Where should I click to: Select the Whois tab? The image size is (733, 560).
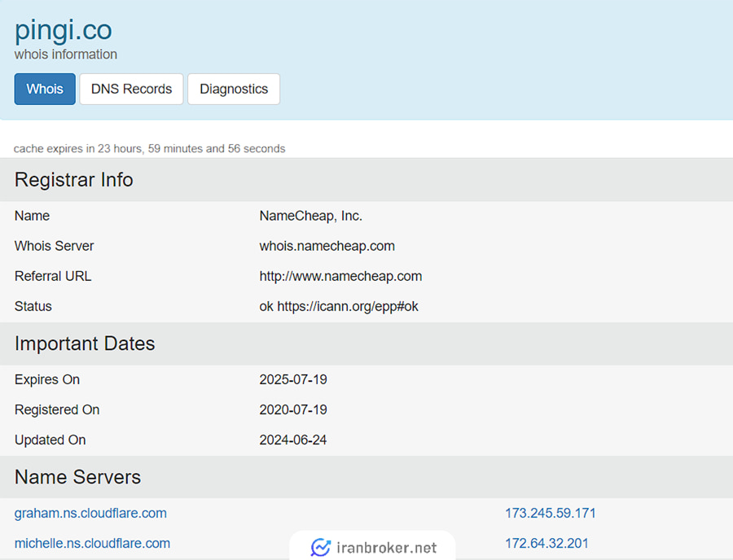45,89
